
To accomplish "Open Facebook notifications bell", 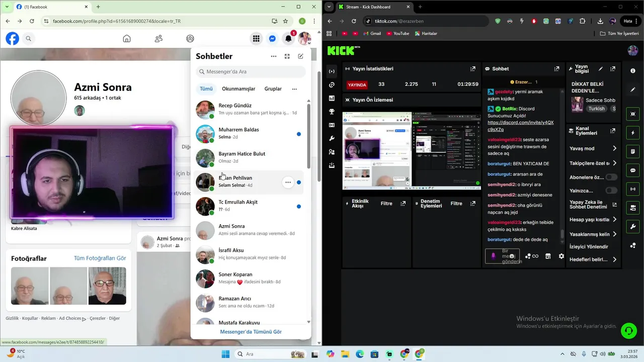I will (x=288, y=39).
